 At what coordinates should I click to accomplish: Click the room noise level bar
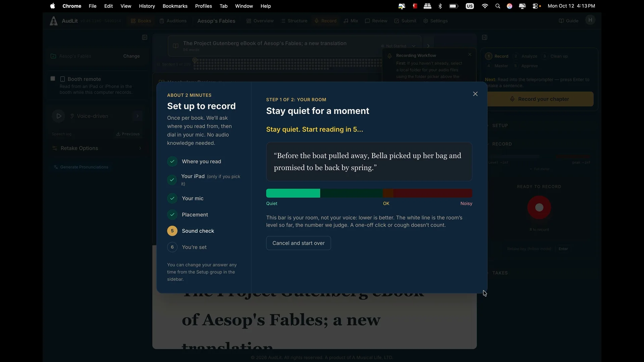coord(369,193)
